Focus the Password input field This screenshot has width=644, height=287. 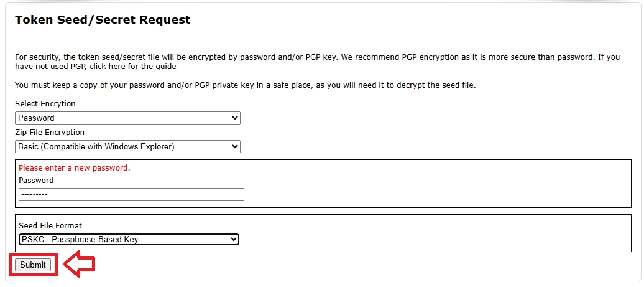(131, 195)
